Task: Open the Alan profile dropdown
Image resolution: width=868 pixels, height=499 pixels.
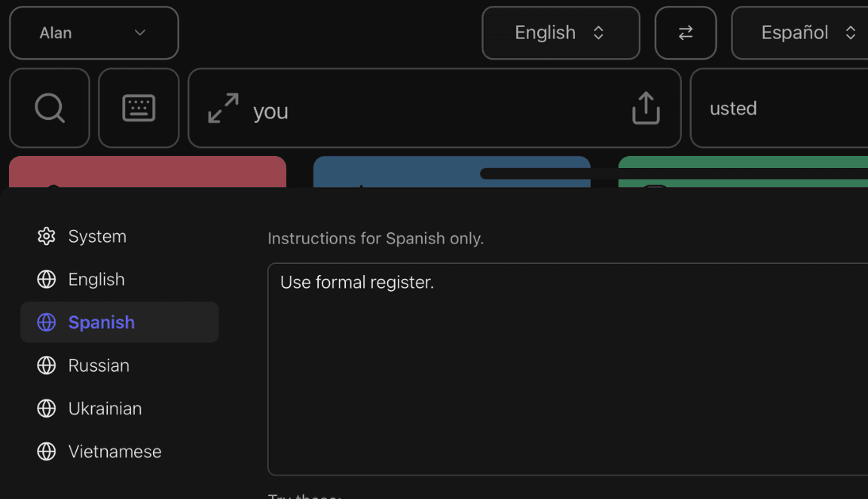Action: coord(93,32)
